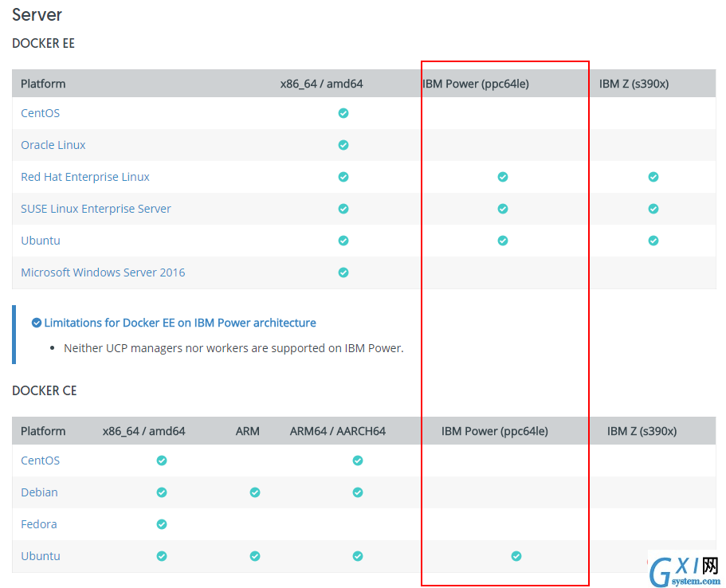Open the Debian platform link
Image resolution: width=726 pixels, height=588 pixels.
[x=39, y=492]
